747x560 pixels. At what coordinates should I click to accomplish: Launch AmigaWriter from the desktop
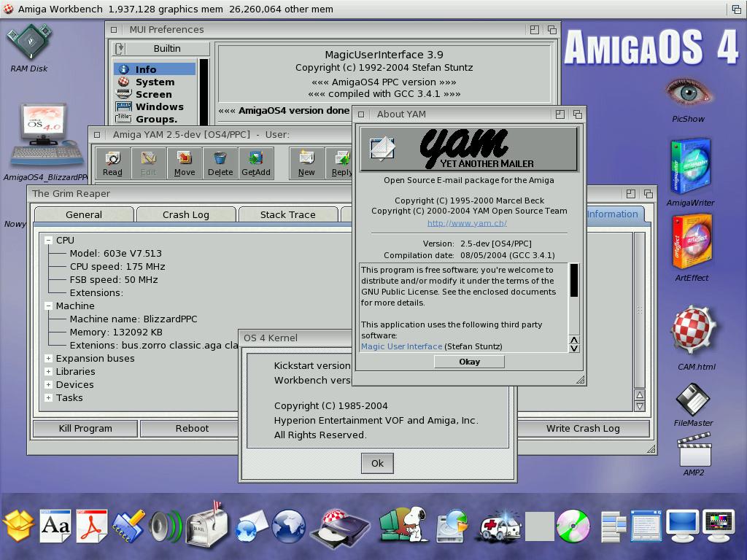pyautogui.click(x=690, y=167)
